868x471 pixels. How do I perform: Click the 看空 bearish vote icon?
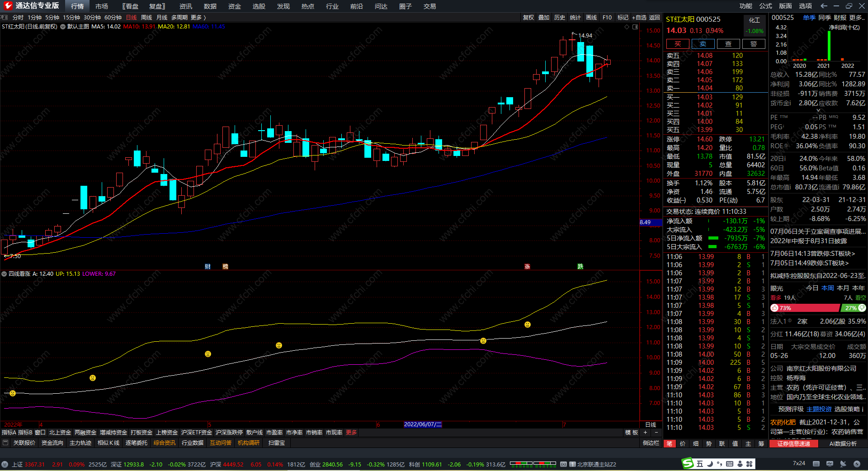pos(862,308)
